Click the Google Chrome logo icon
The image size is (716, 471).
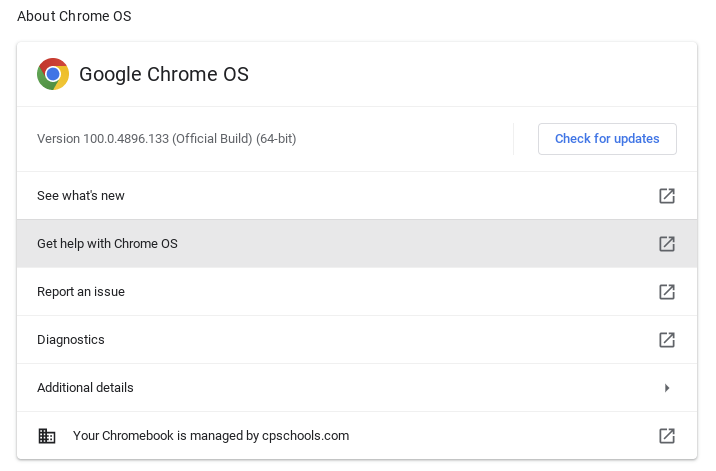coord(53,74)
